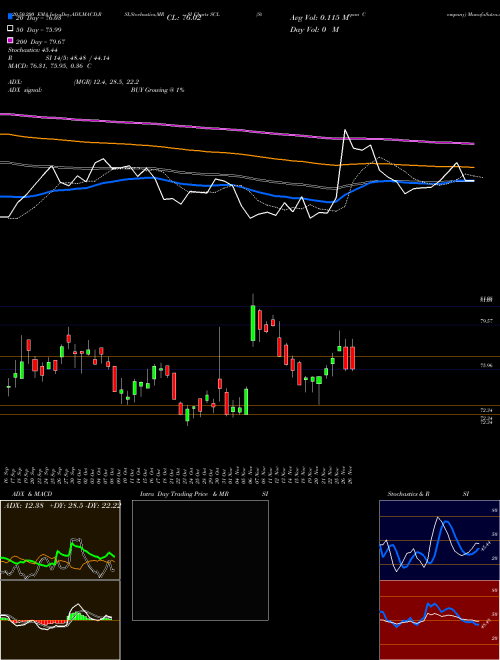Click the white 50 Day legend square
This screenshot has height=660, width=500.
(x=10, y=29)
